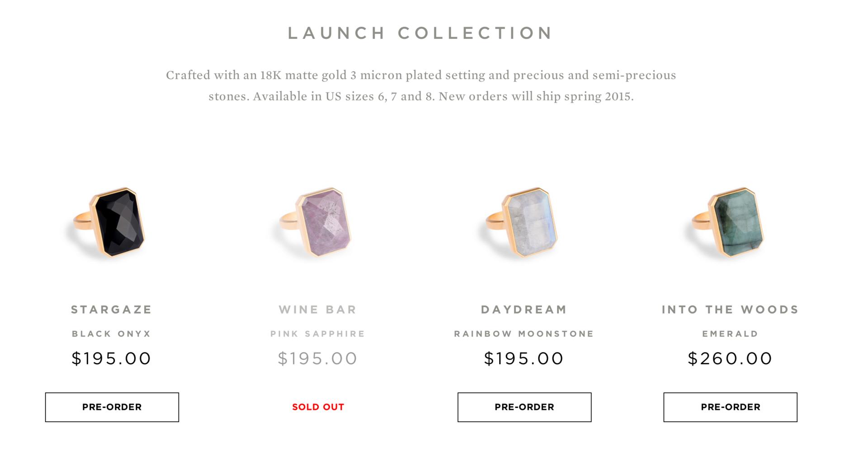Click the Pink Sapphire stone label
Viewport: 868px width, 456px height.
pyautogui.click(x=318, y=334)
